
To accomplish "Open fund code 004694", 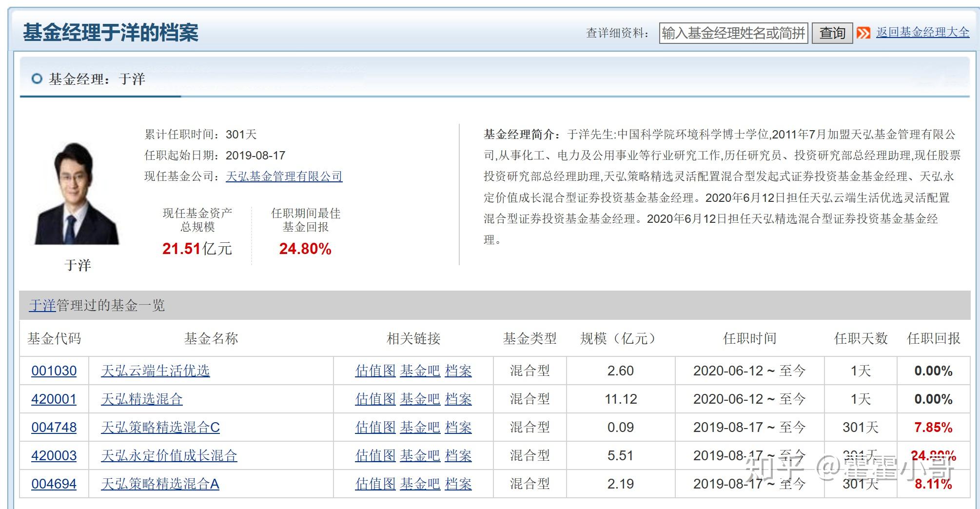I will [54, 484].
